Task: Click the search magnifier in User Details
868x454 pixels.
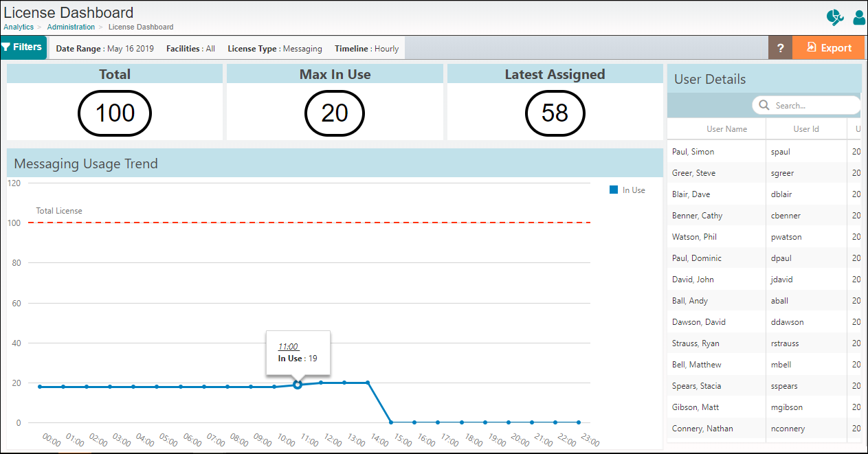Action: coord(764,105)
